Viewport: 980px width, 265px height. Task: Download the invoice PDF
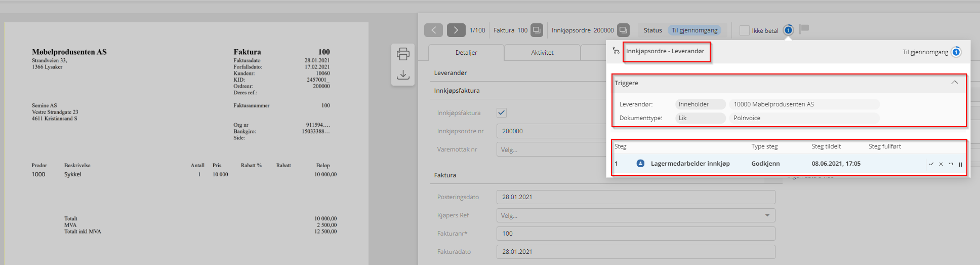[x=403, y=75]
